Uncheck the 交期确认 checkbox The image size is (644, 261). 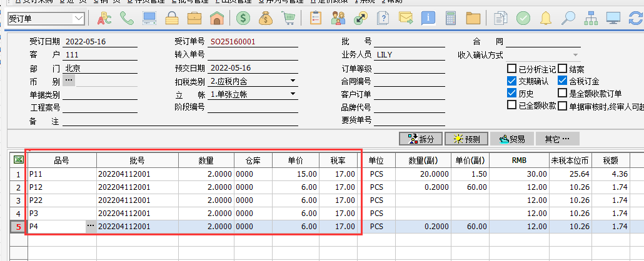(512, 81)
